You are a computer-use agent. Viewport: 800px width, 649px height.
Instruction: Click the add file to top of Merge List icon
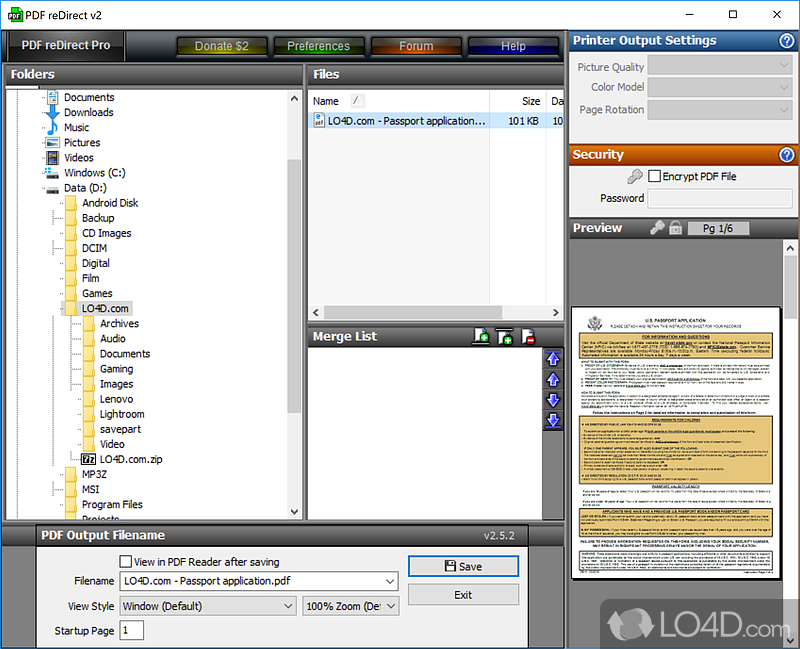(x=505, y=336)
